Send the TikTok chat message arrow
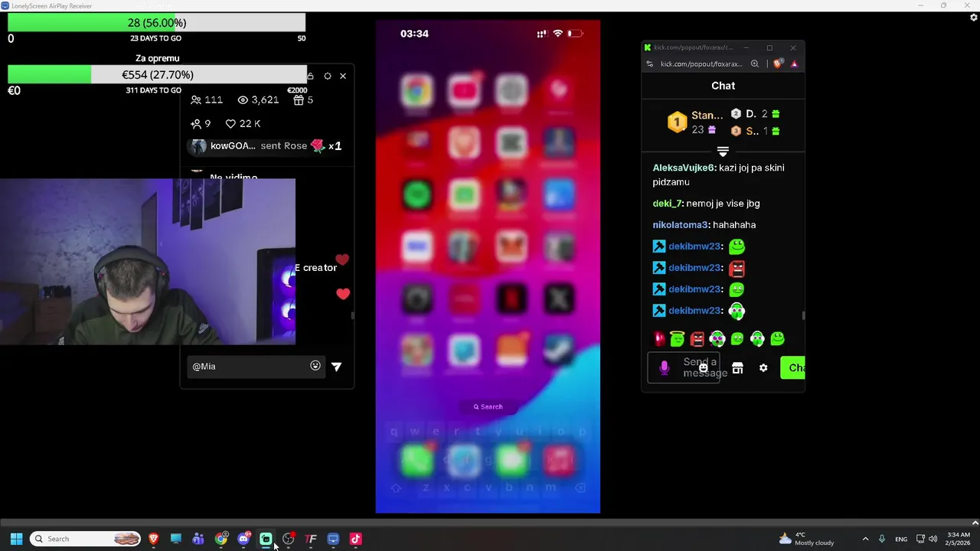The width and height of the screenshot is (980, 551). pos(336,367)
